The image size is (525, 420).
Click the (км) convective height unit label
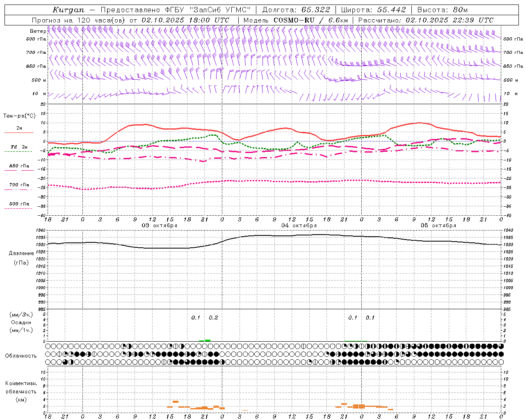[x=21, y=399]
